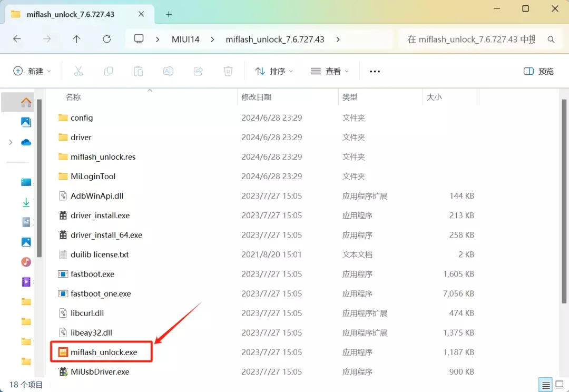Refresh the current folder view

[106, 39]
